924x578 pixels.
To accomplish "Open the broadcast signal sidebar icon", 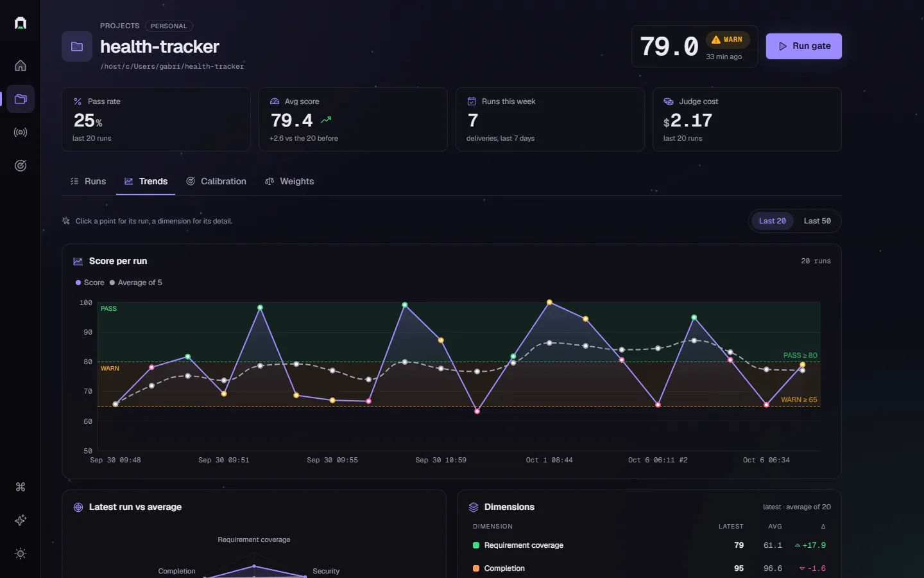I will point(21,132).
